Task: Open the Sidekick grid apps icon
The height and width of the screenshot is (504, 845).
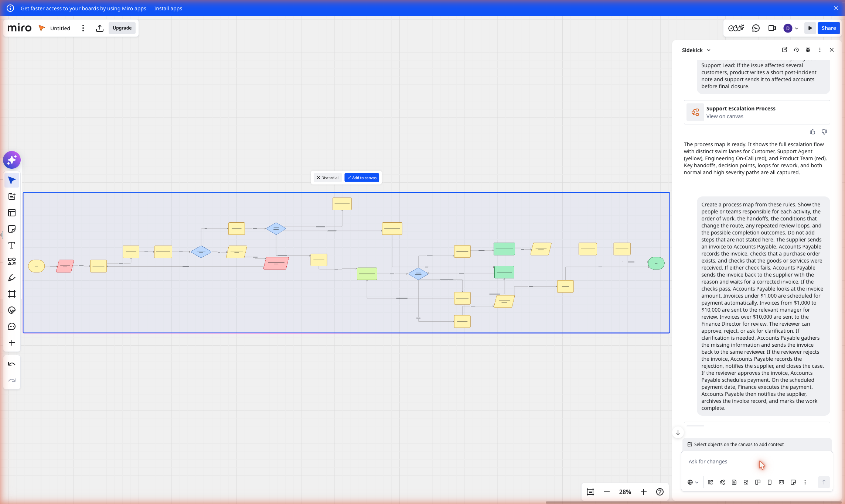Action: [x=808, y=50]
